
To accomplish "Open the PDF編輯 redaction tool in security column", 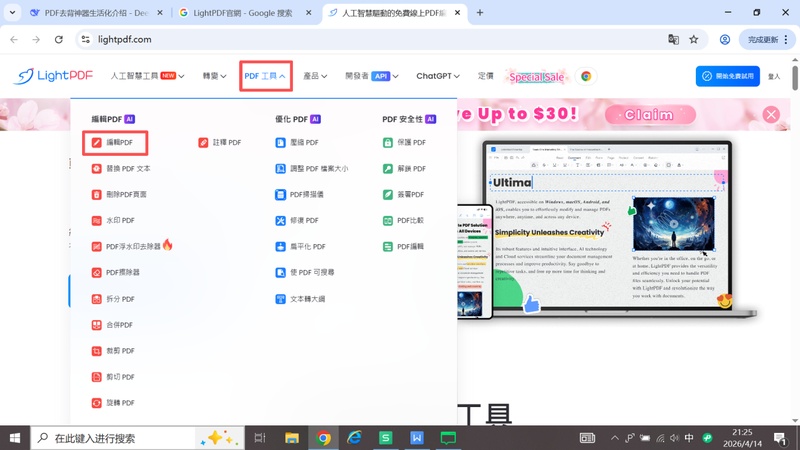I will (404, 246).
